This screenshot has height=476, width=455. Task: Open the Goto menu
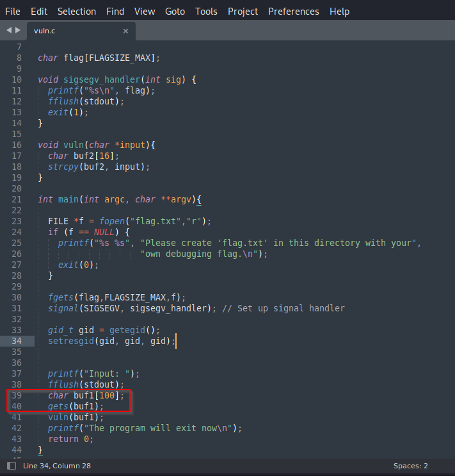(175, 12)
